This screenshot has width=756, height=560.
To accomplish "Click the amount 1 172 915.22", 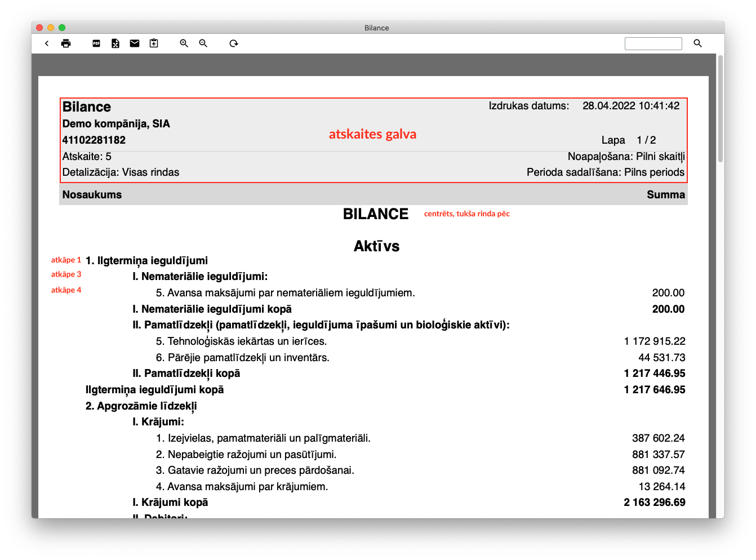I will 655,341.
